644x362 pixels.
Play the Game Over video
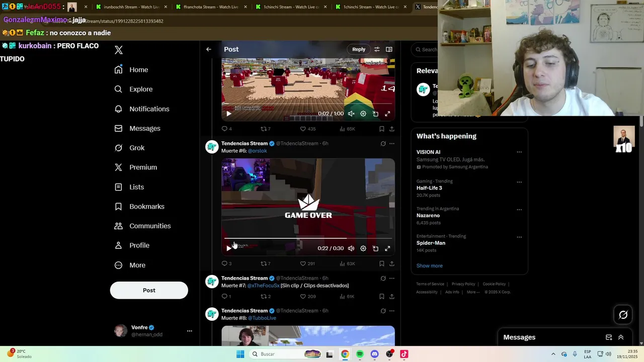tap(228, 248)
